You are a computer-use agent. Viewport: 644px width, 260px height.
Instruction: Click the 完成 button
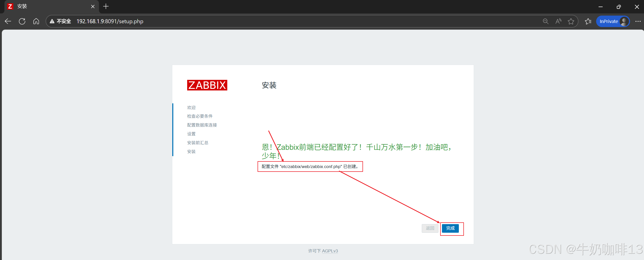pos(450,228)
